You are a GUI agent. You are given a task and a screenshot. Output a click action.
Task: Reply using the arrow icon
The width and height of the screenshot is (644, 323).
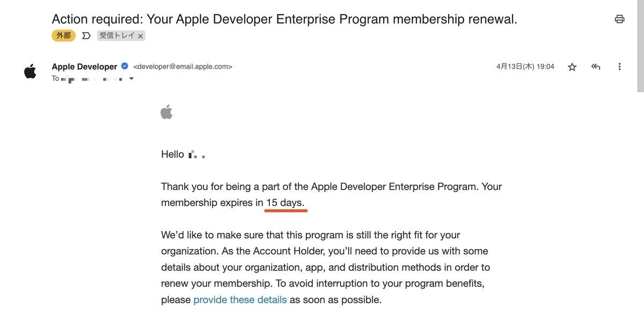click(x=596, y=67)
